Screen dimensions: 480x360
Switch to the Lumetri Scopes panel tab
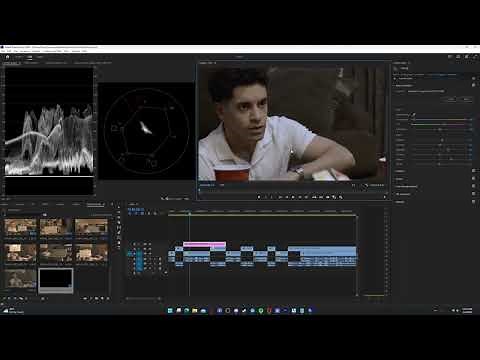(12, 63)
